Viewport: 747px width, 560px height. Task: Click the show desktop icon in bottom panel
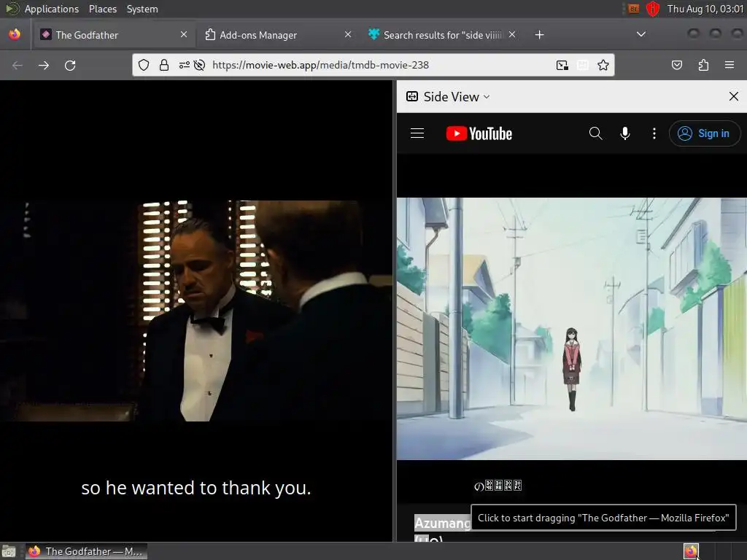tap(9, 552)
